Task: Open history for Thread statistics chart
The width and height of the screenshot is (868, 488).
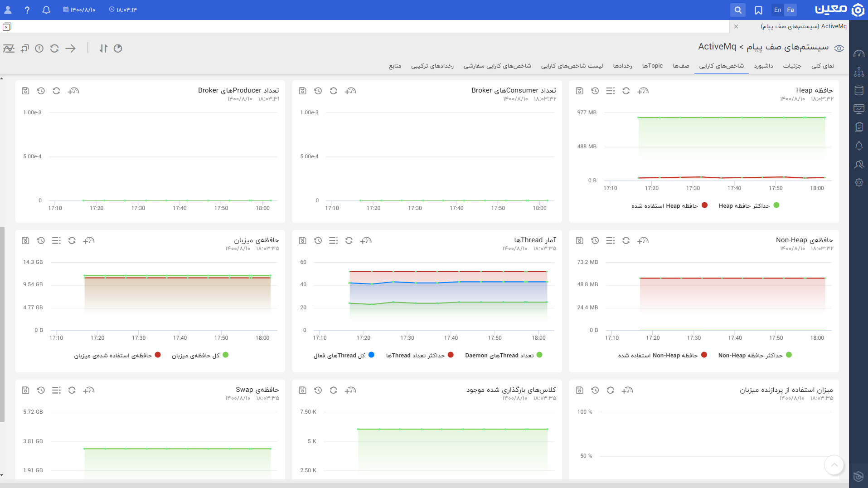Action: pyautogui.click(x=318, y=240)
